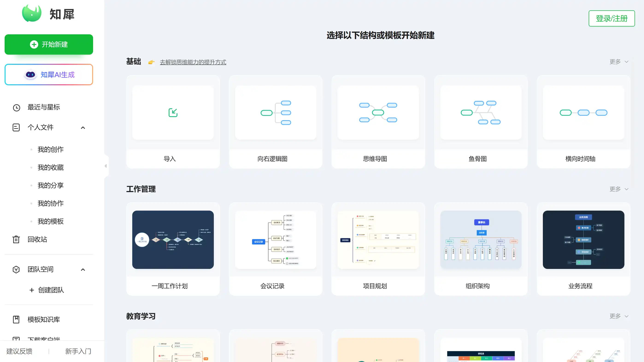Open the 课程表 education template thumbnail
Screen dimensions: 644x362
pos(481,350)
